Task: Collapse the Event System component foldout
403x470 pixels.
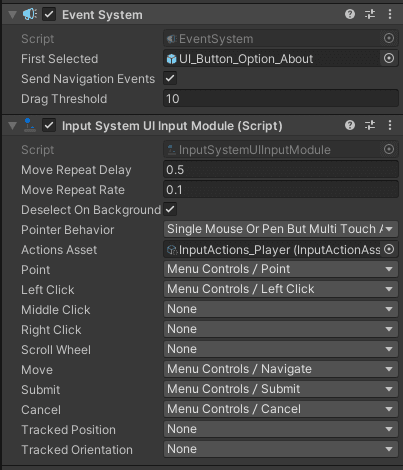Action: pos(13,15)
